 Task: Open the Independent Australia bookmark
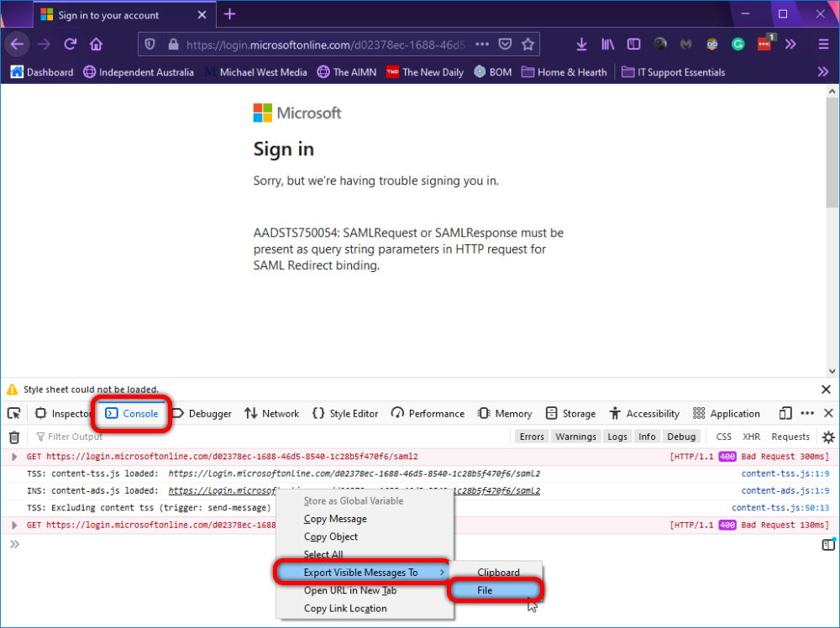(x=139, y=71)
